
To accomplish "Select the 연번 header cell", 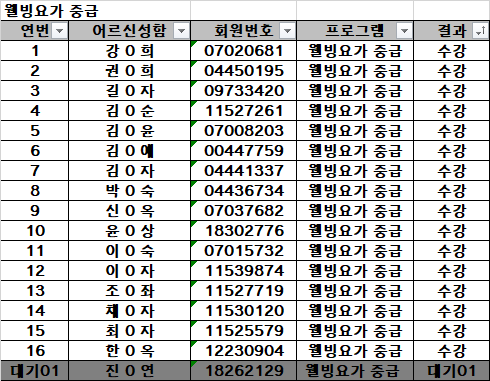I will (35, 31).
